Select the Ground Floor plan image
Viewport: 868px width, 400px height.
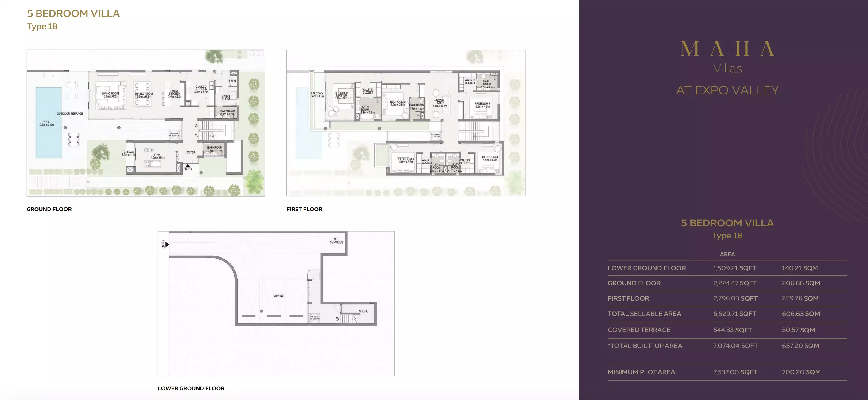pos(145,123)
